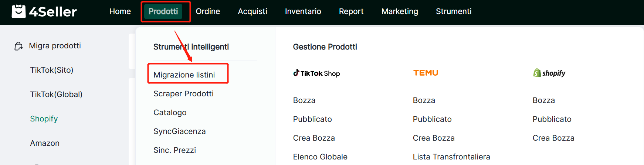644x165 pixels.
Task: Click the 4Seller logo icon
Action: 18,11
